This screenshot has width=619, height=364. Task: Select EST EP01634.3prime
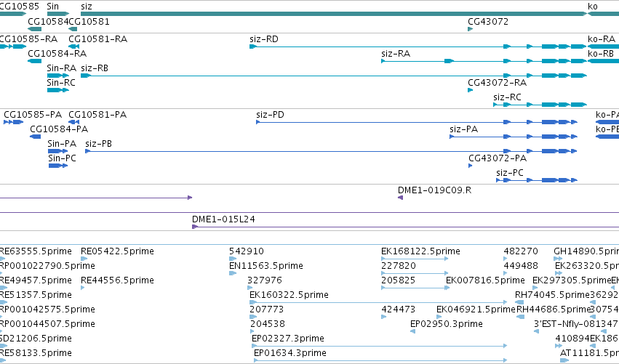(290, 353)
